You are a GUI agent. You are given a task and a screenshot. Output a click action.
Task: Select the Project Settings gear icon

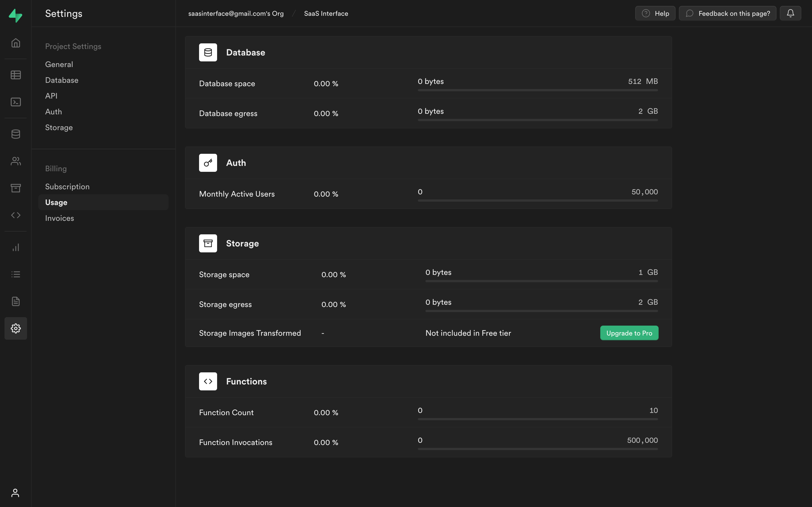coord(16,328)
